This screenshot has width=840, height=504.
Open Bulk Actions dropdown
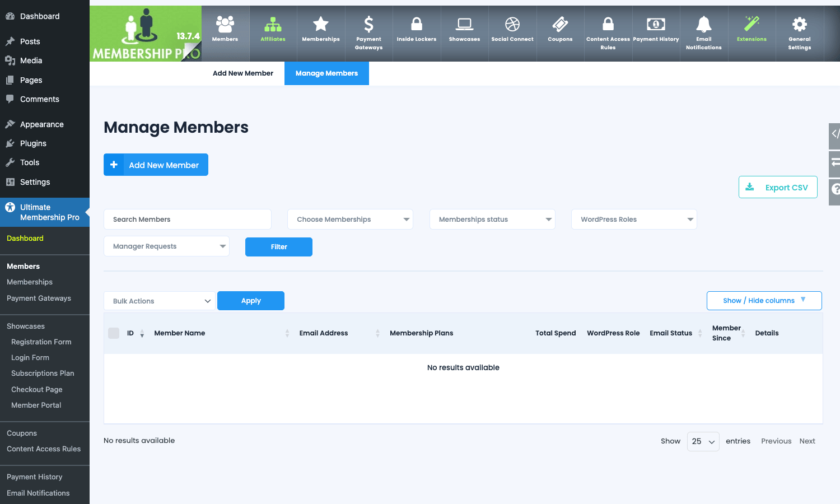click(160, 301)
